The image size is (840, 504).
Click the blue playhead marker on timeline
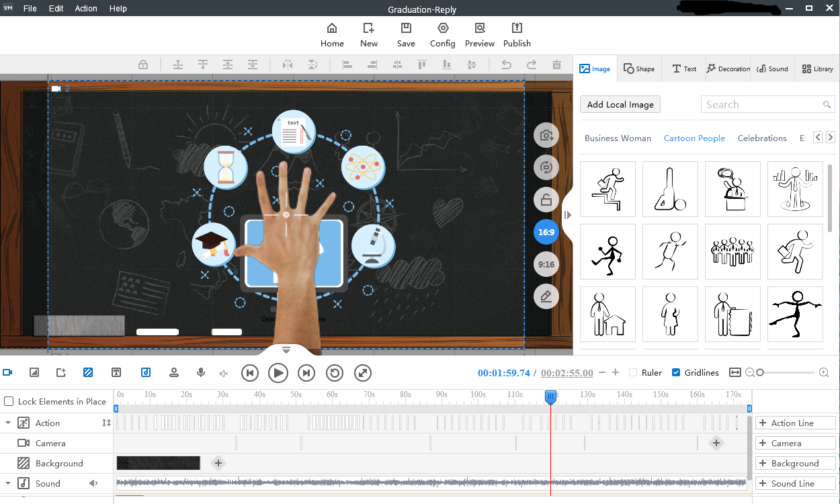(550, 397)
